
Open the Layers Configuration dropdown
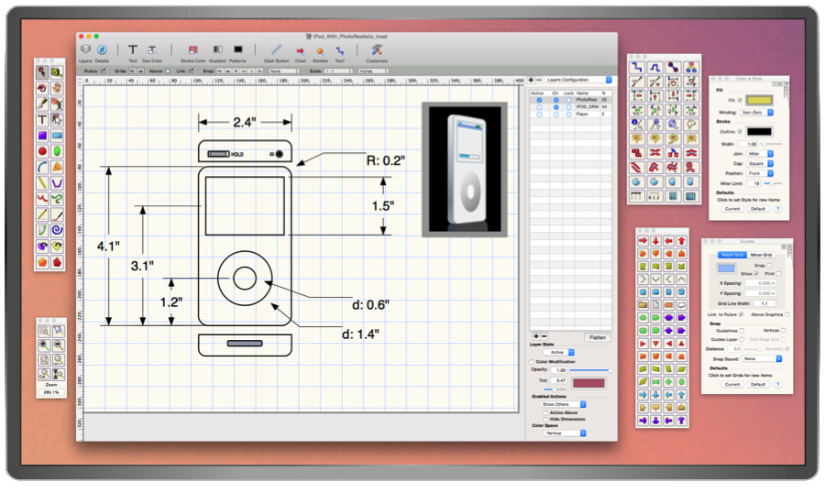coord(578,80)
